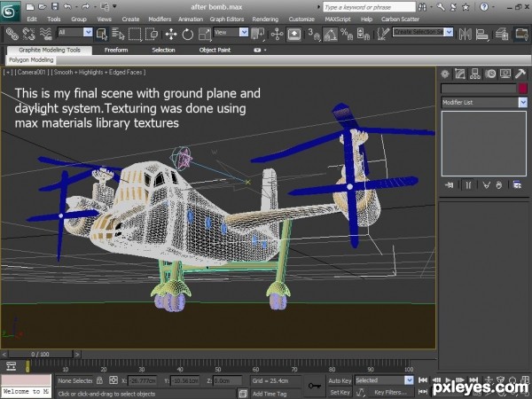Open the Utilities hammer panel tab
The height and width of the screenshot is (399, 532).
click(x=520, y=74)
